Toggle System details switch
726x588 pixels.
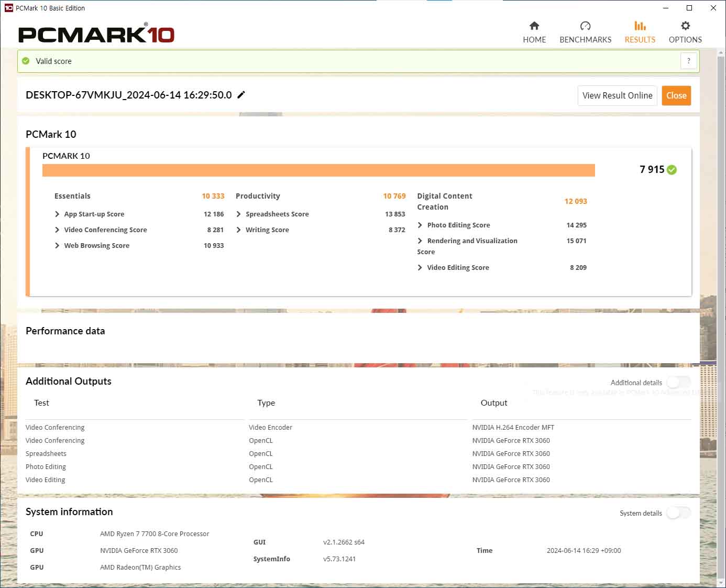[x=678, y=513]
